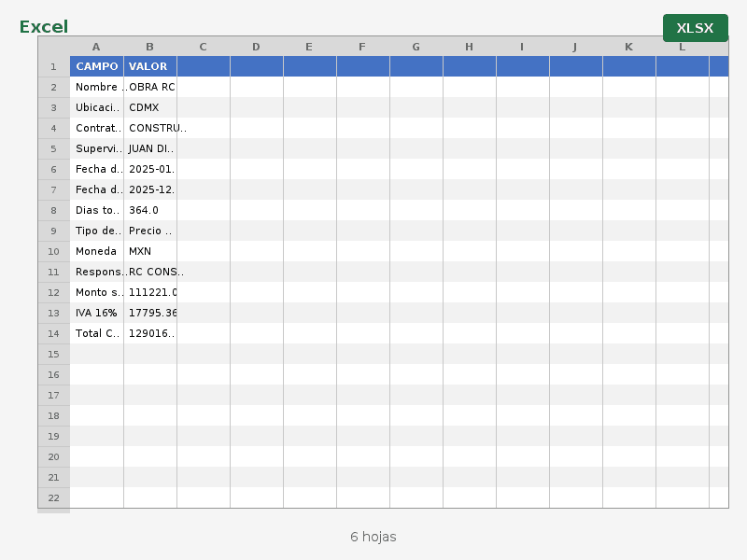Screen dimensions: 747x560
Task: Select column F header
Action: pyautogui.click(x=362, y=47)
